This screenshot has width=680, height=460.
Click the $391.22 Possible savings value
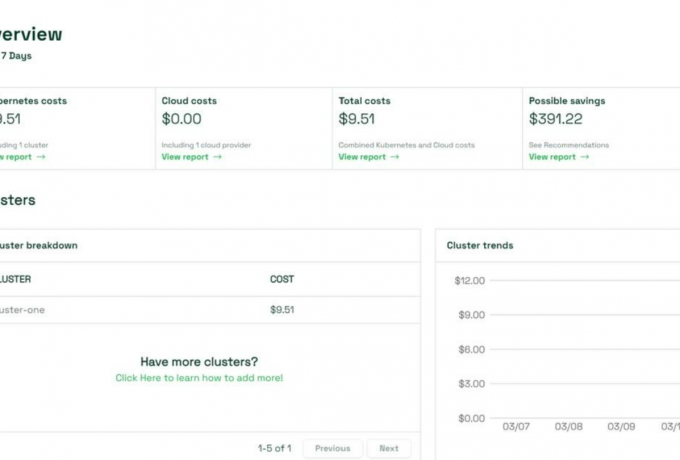coord(556,119)
